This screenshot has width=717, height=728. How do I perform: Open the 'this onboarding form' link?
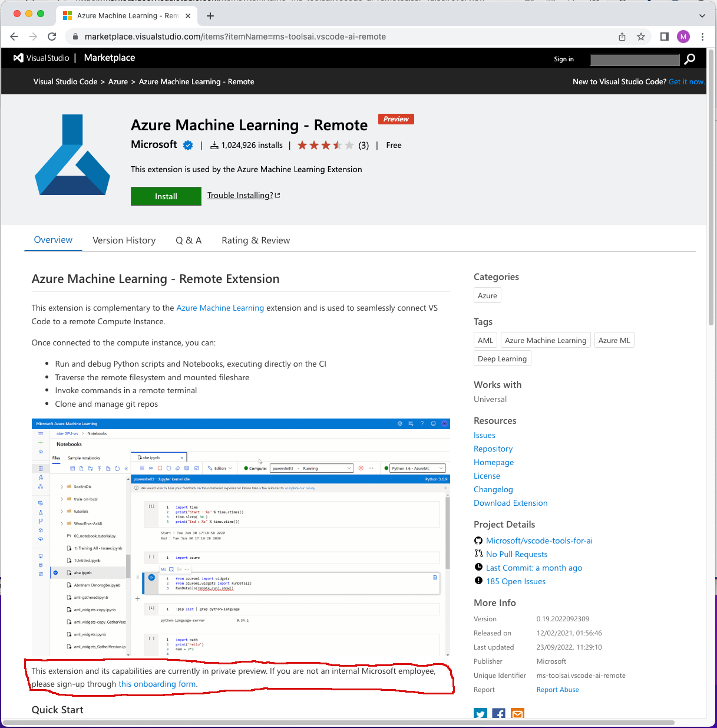pyautogui.click(x=157, y=684)
